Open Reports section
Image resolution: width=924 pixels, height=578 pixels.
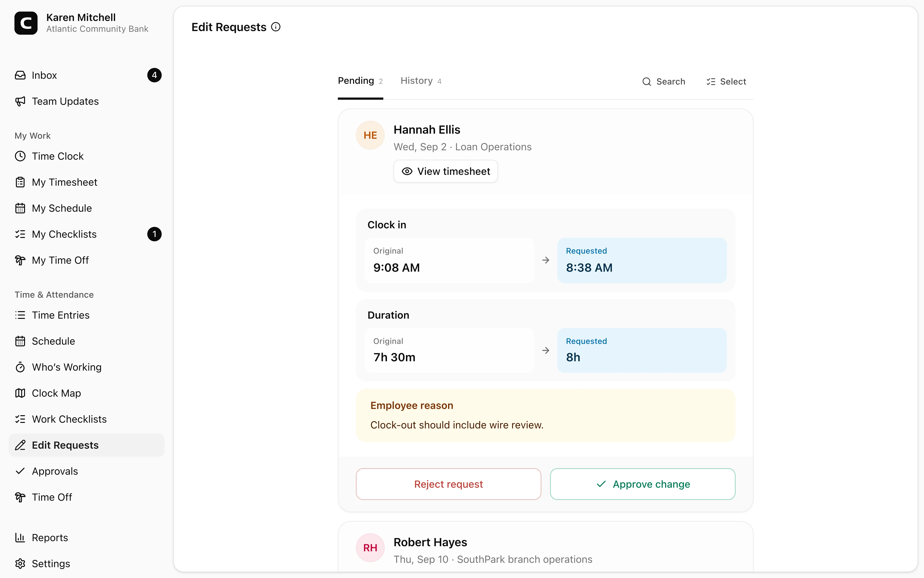point(87,538)
